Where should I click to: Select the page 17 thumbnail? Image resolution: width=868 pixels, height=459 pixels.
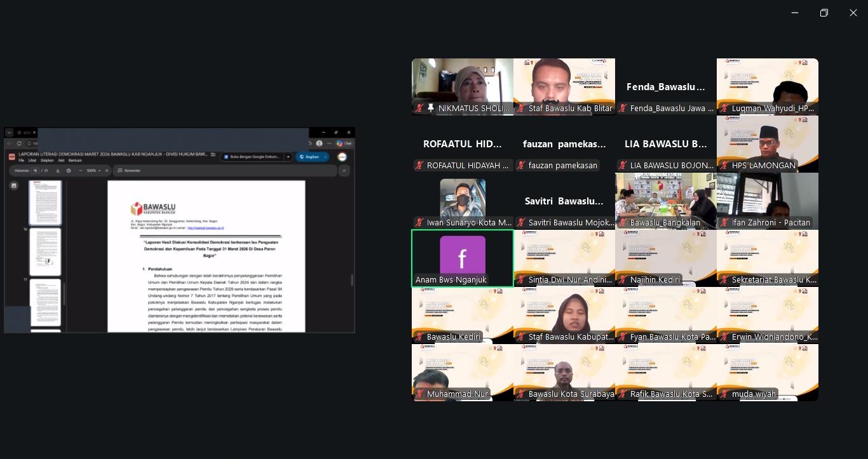(46, 302)
